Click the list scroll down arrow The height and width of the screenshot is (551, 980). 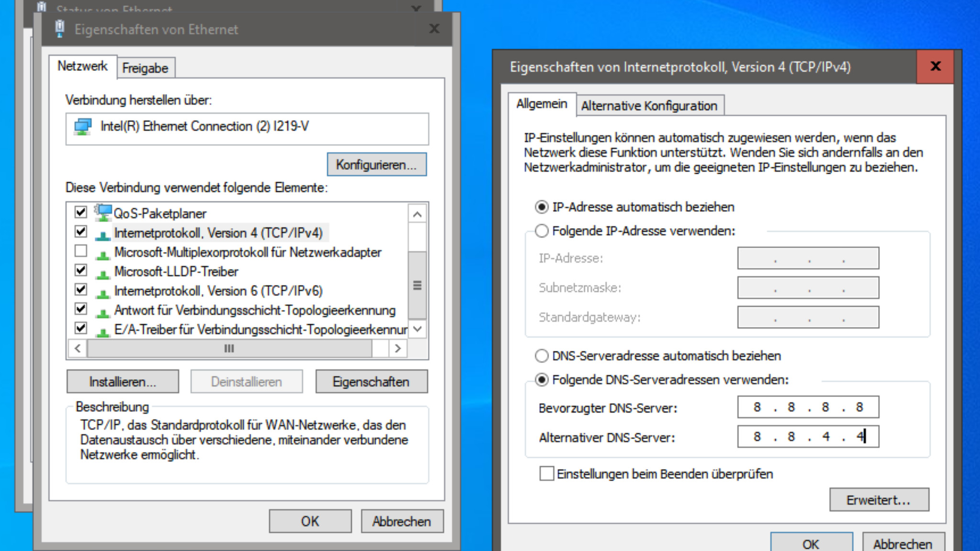pyautogui.click(x=417, y=329)
